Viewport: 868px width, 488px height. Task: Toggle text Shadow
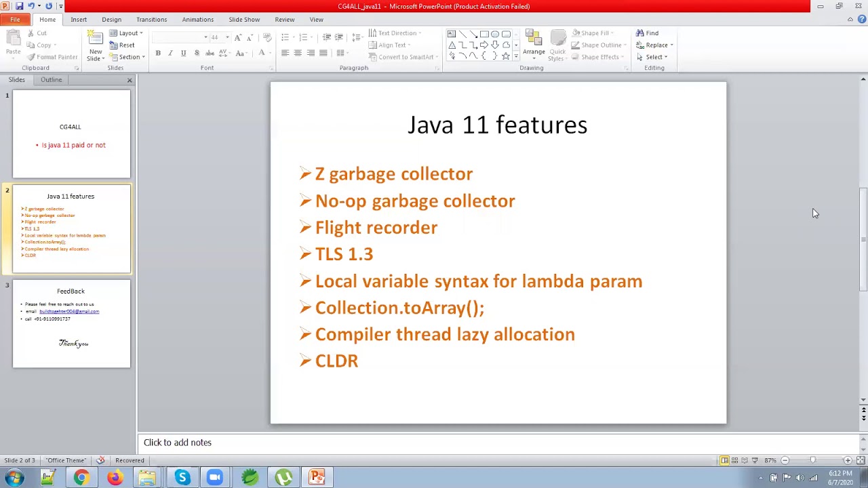[x=197, y=53]
